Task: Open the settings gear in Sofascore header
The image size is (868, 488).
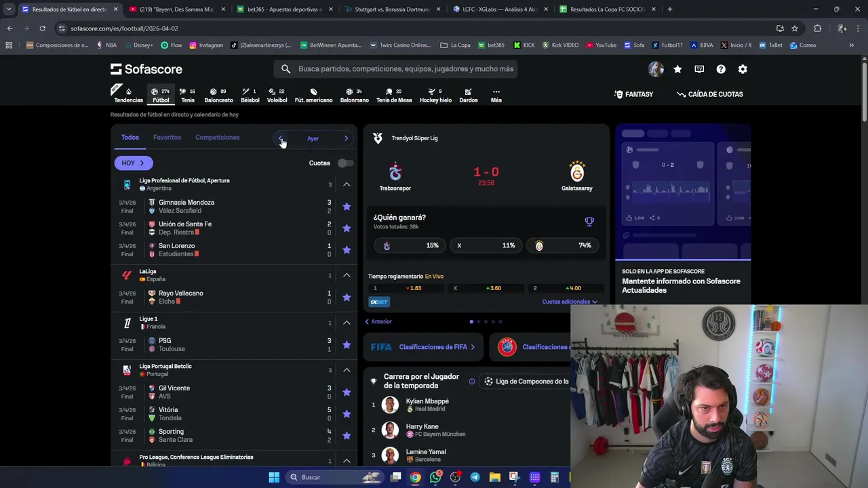Action: [743, 69]
